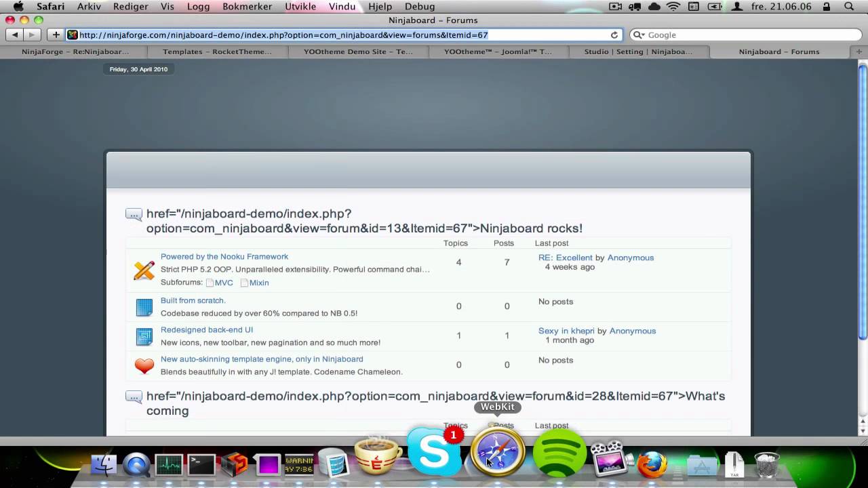This screenshot has width=868, height=488.
Task: Click the Wi-Fi status icon
Action: (x=673, y=7)
